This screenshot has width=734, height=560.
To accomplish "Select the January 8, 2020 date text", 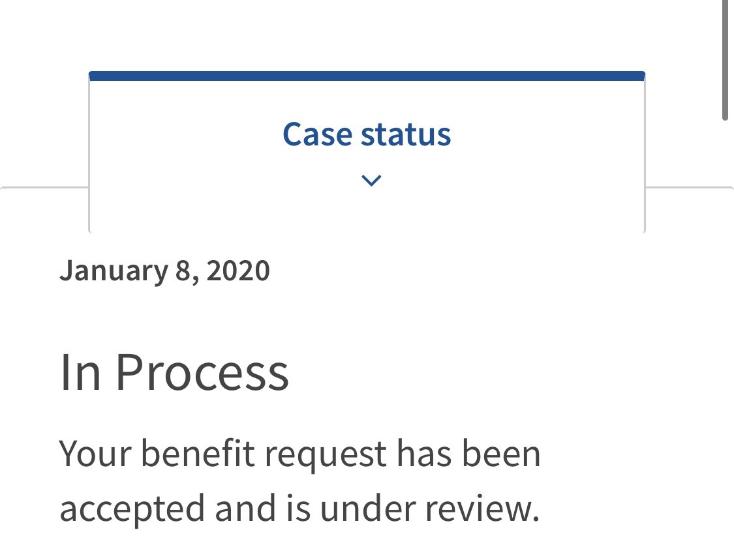I will click(165, 271).
